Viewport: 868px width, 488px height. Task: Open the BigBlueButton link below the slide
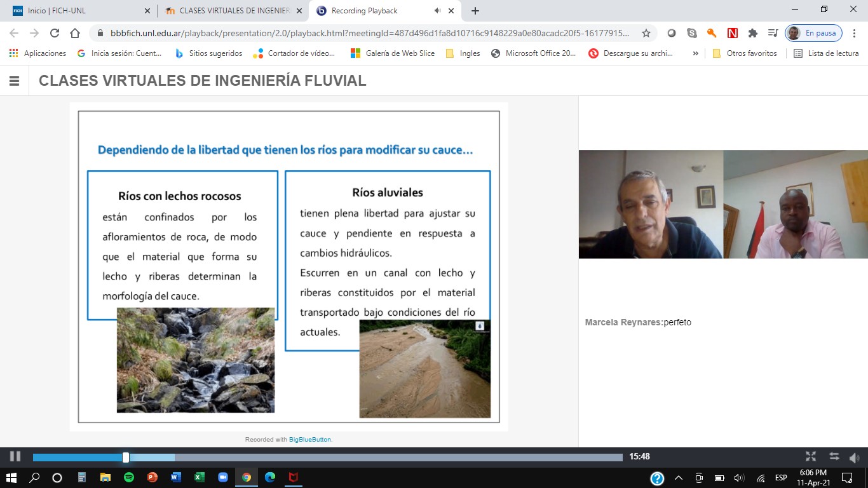click(310, 439)
